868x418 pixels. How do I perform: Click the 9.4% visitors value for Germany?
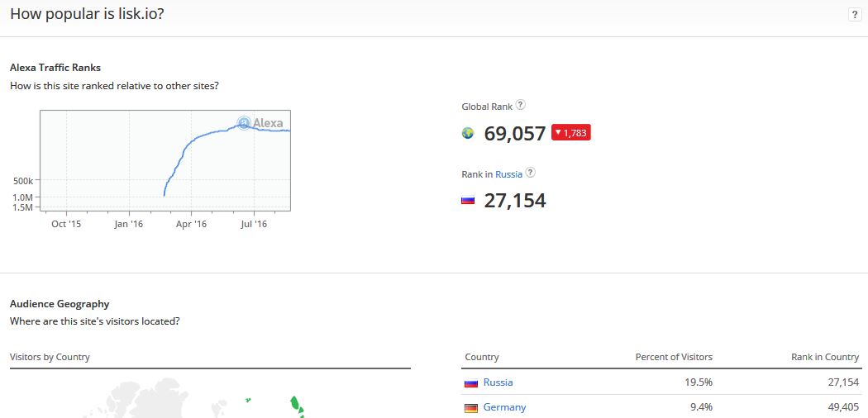coord(701,407)
